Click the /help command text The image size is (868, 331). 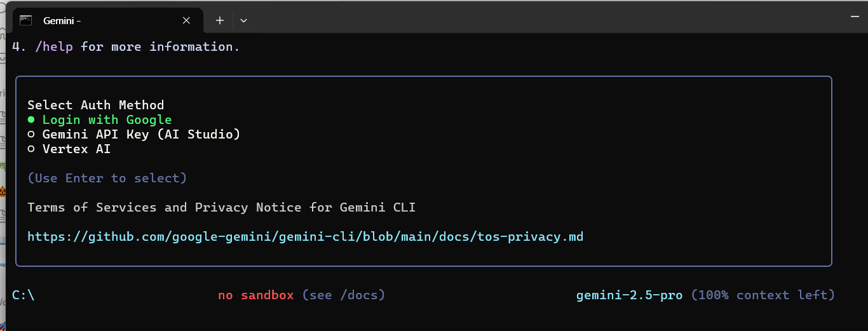54,46
